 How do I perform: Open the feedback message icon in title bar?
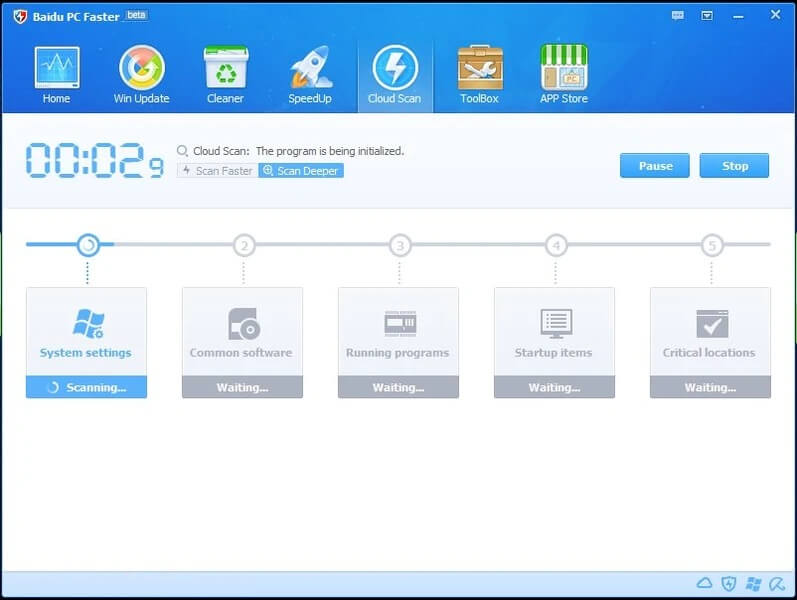(x=678, y=15)
